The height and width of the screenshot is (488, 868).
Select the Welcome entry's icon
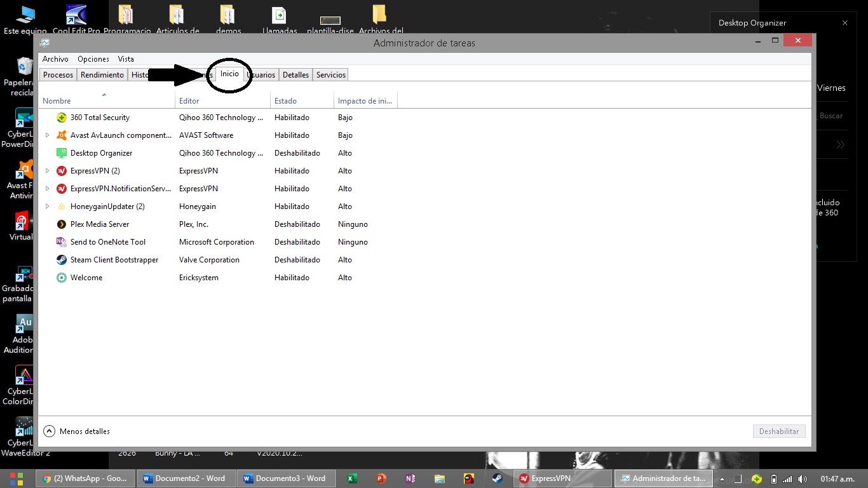[x=61, y=277]
